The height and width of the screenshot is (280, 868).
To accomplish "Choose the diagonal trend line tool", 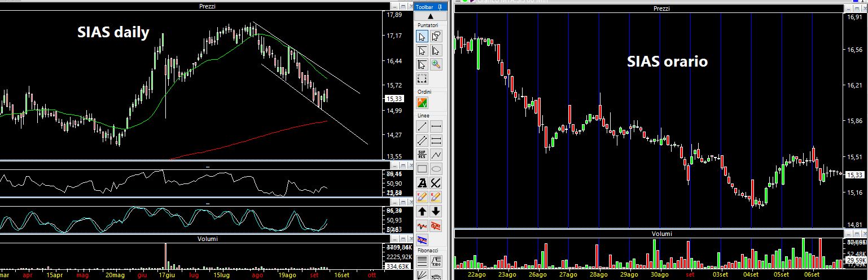I will [x=422, y=126].
